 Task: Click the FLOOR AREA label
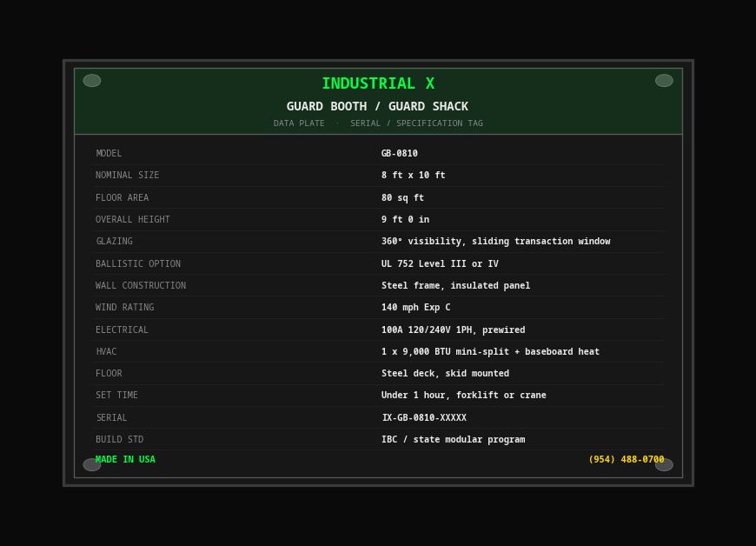122,197
